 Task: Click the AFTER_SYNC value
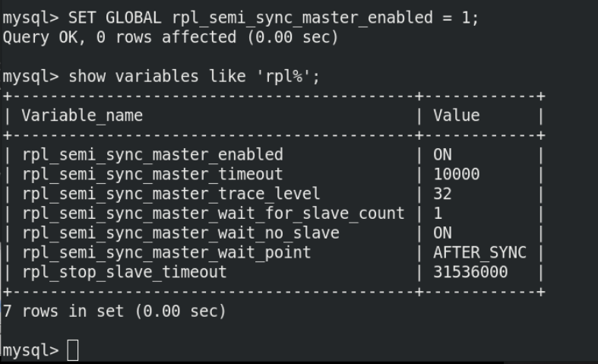tap(479, 252)
